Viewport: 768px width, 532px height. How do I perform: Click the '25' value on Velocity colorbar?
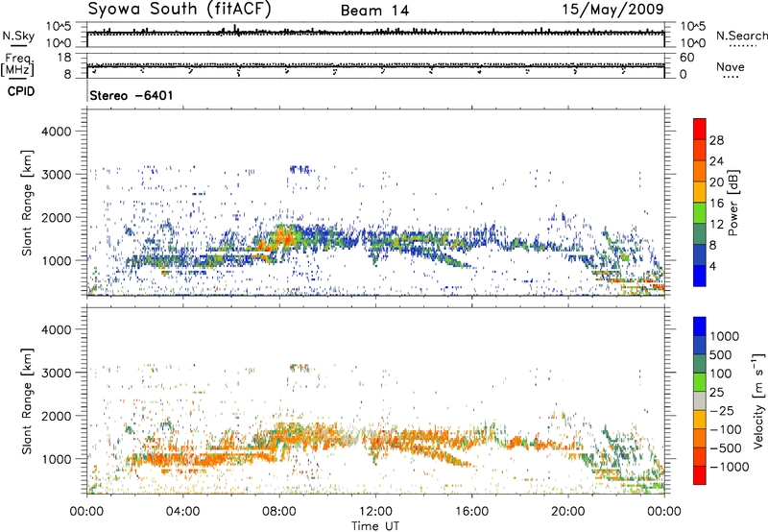[716, 393]
